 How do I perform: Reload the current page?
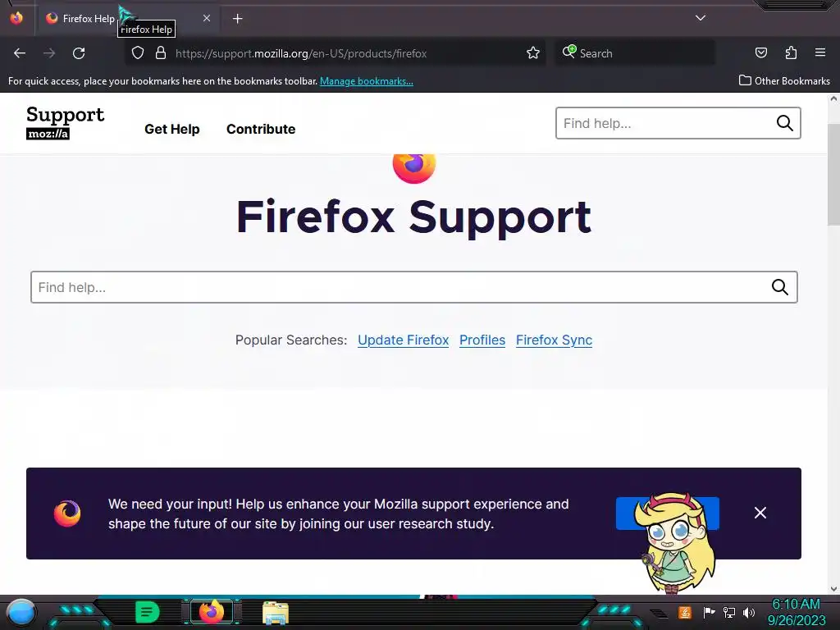coord(79,53)
